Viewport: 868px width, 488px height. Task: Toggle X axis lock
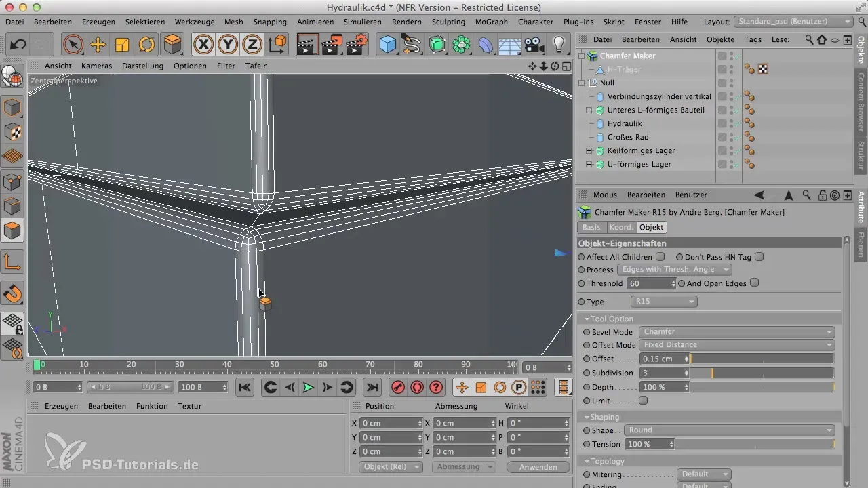pos(203,45)
